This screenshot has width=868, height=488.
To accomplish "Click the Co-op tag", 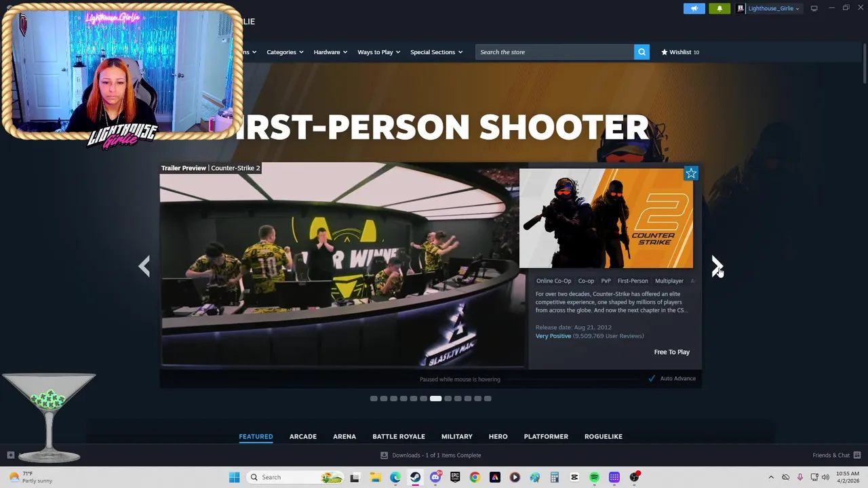I will [586, 281].
